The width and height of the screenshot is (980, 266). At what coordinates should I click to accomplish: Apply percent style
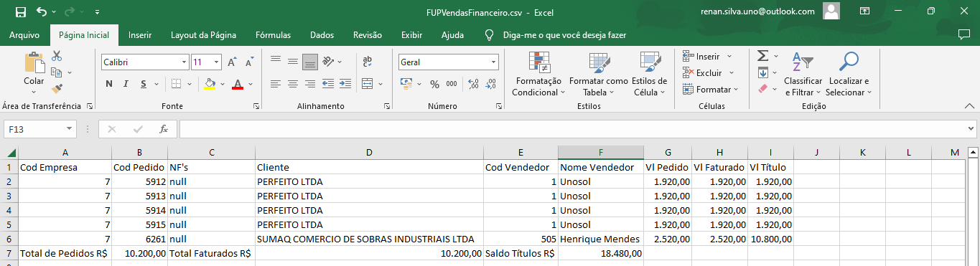pos(434,84)
